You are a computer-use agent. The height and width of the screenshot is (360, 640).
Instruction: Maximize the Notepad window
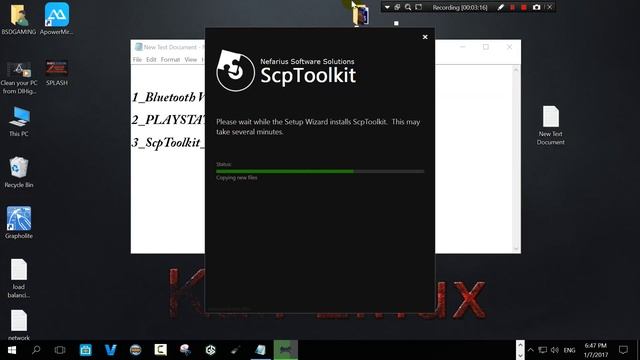[486, 47]
